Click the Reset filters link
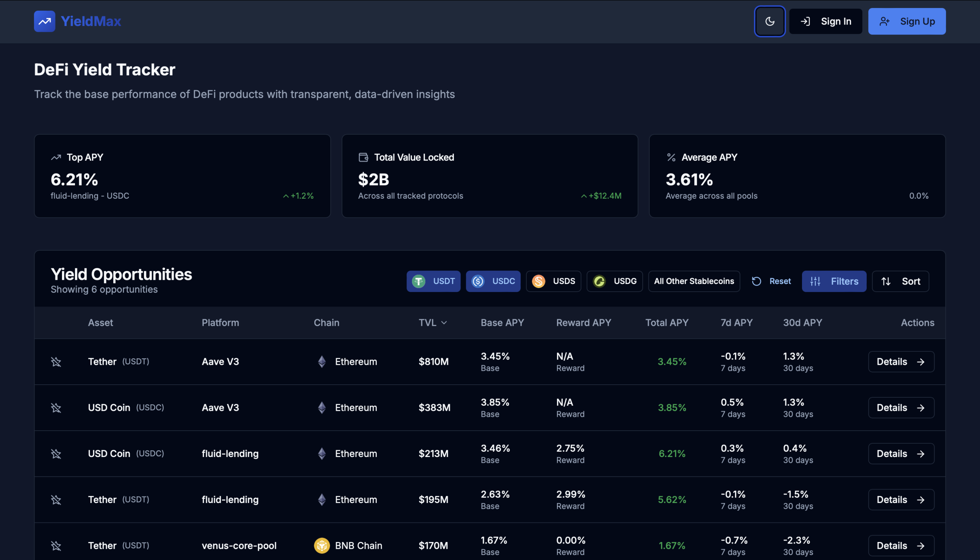The image size is (980, 560). 771,281
